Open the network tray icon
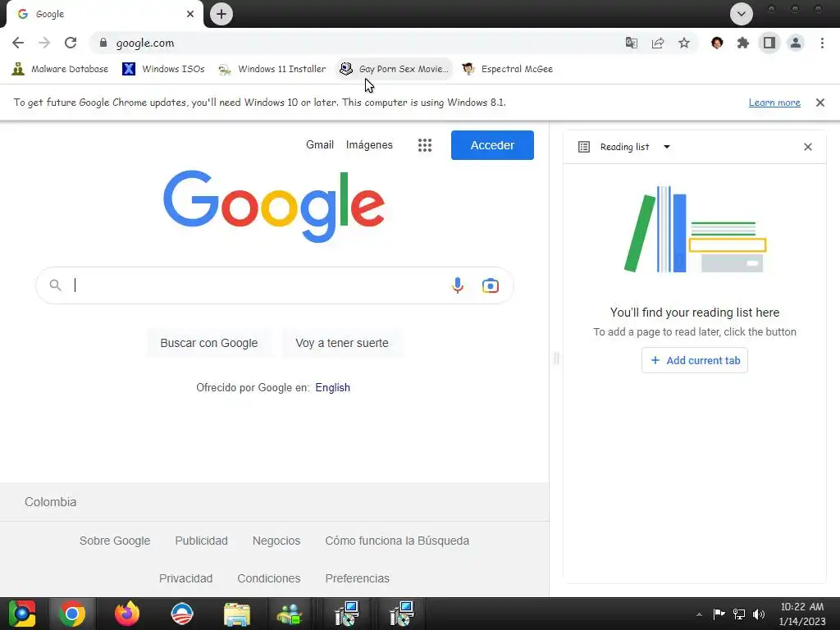The image size is (840, 630). (739, 614)
